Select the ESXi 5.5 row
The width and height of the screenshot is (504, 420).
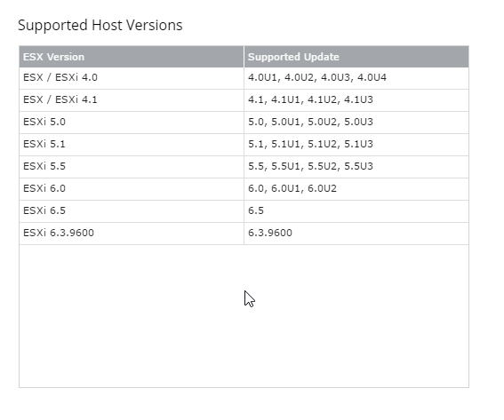(244, 167)
